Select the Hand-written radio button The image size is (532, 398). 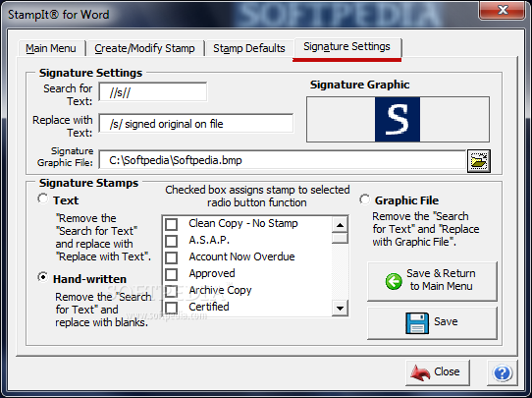click(43, 277)
